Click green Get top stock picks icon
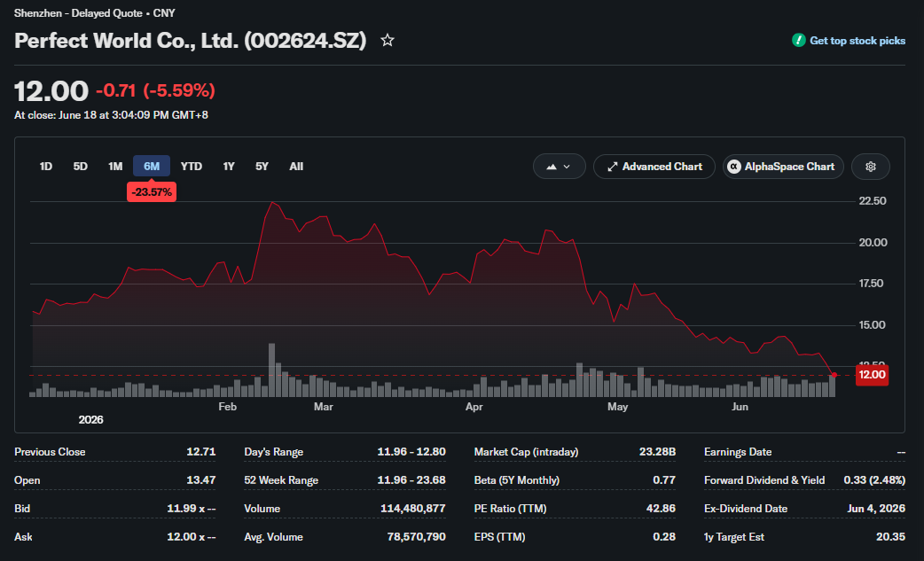Image resolution: width=924 pixels, height=561 pixels. coord(798,41)
